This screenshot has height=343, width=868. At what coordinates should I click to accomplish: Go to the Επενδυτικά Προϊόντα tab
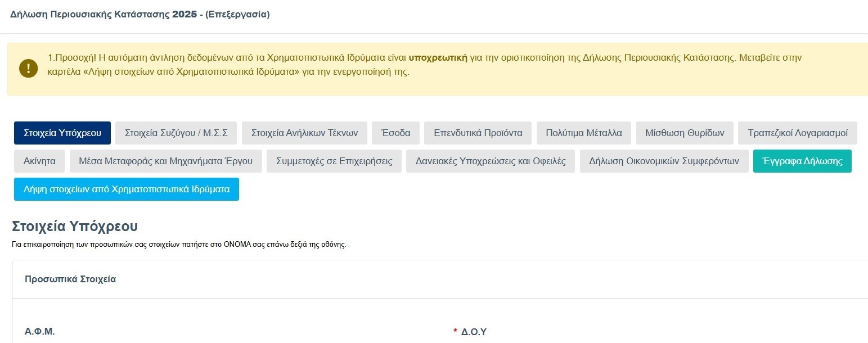point(478,133)
